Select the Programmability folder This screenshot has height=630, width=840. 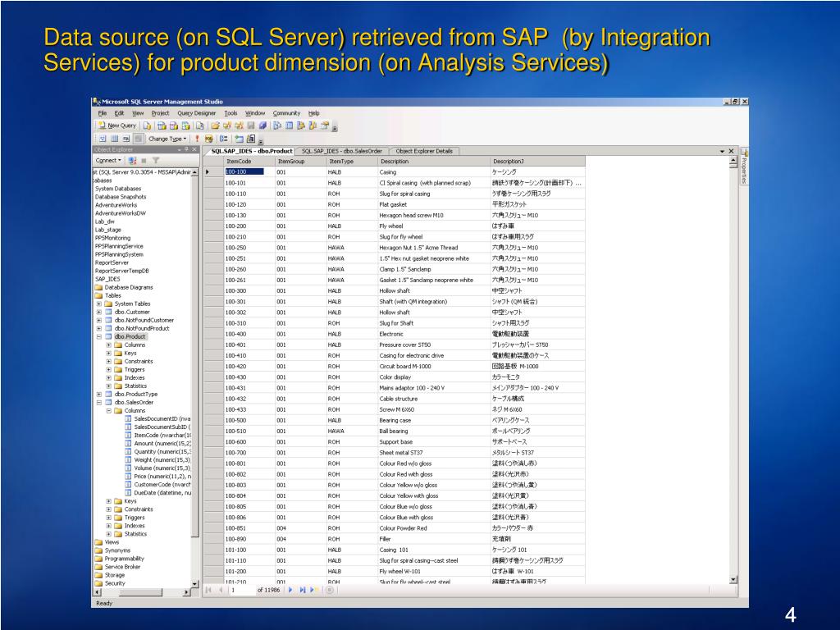coord(125,559)
